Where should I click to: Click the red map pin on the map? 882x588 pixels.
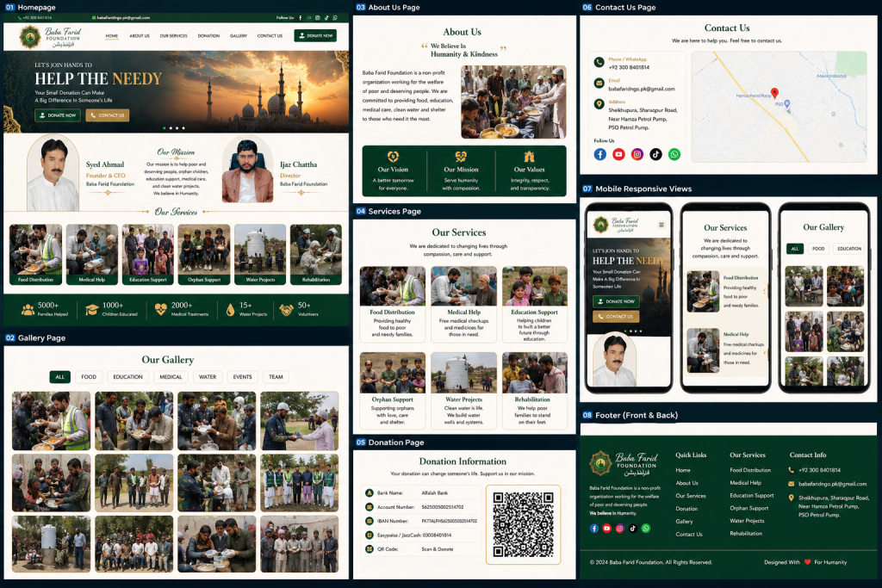(x=774, y=93)
